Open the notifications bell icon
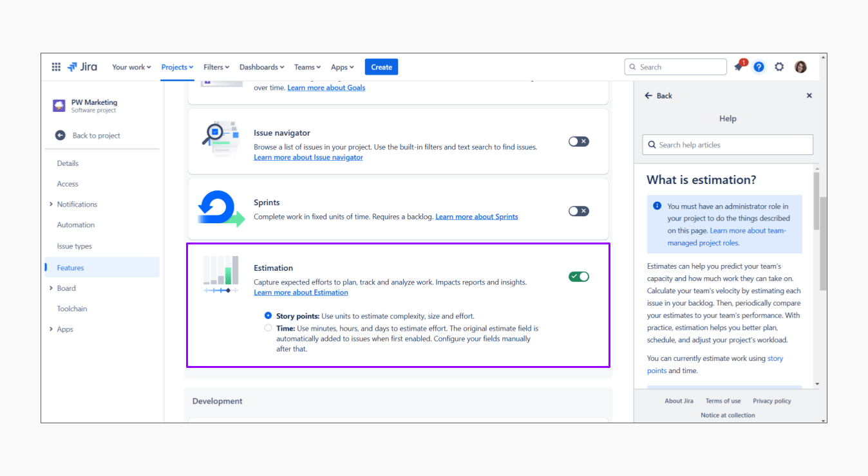The width and height of the screenshot is (868, 476). coord(739,67)
